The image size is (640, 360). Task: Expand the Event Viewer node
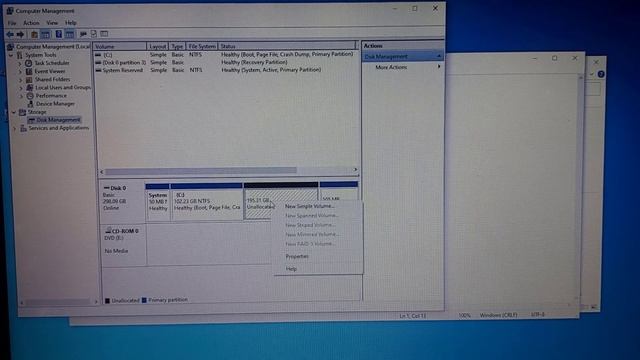20,71
